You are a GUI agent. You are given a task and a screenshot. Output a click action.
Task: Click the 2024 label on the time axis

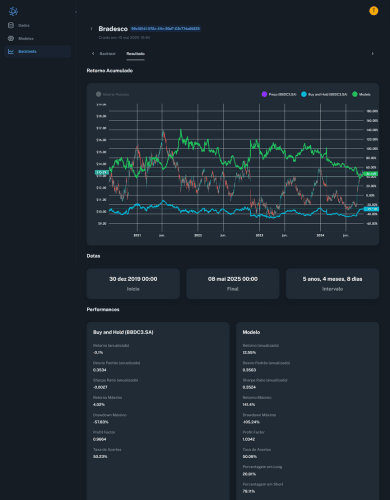[x=320, y=235]
